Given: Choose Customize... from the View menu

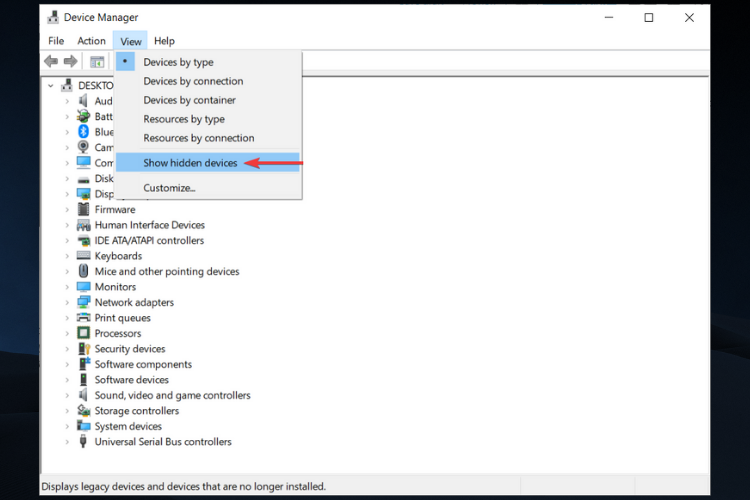Looking at the screenshot, I should 209,188.
